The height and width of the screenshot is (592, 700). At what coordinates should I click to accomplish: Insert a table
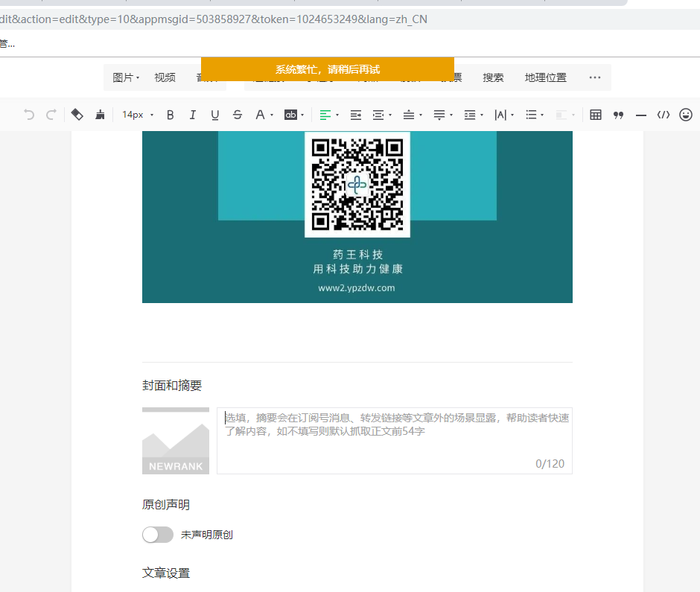pyautogui.click(x=596, y=115)
